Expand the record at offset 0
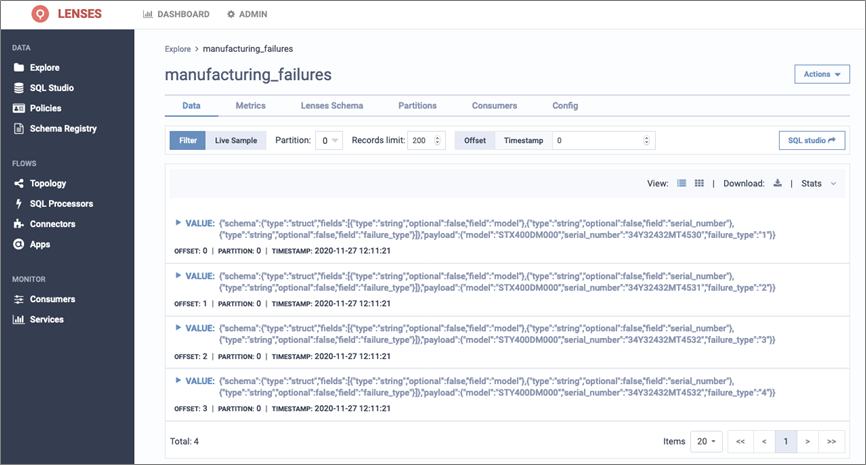Image resolution: width=866 pixels, height=465 pixels. click(x=178, y=223)
